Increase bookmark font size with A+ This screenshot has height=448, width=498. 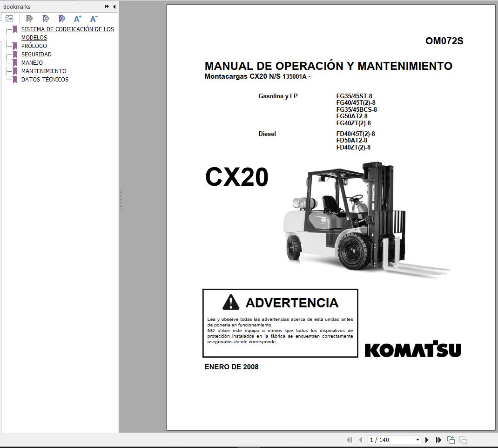[x=78, y=19]
